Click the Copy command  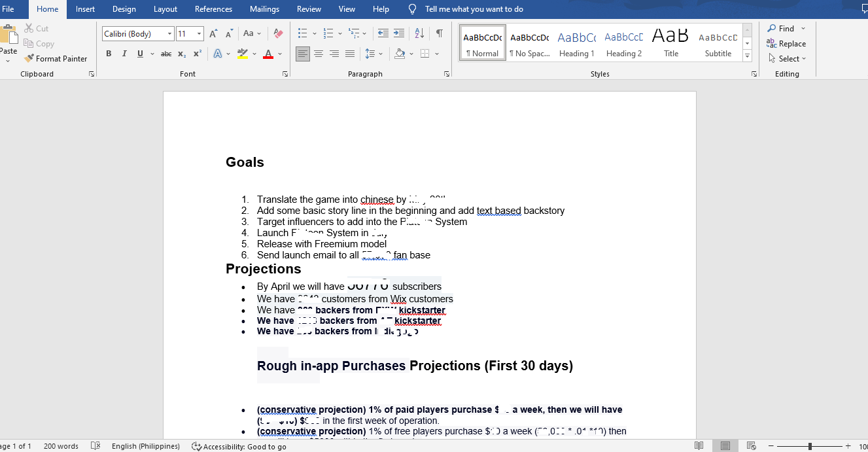[x=39, y=43]
